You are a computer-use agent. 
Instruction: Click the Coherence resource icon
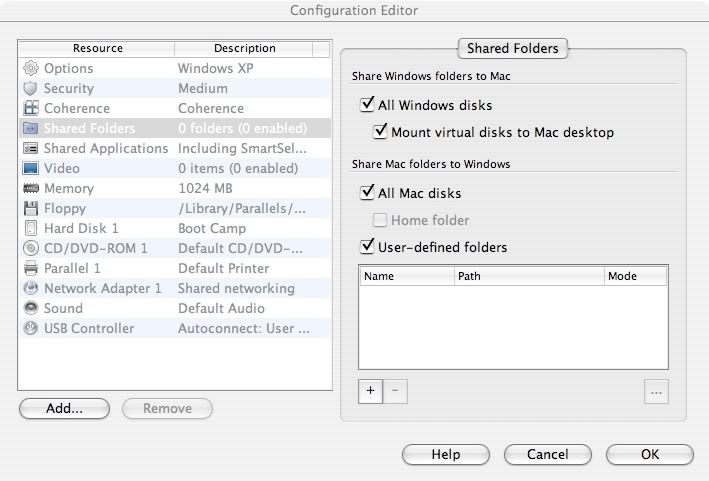[30, 108]
